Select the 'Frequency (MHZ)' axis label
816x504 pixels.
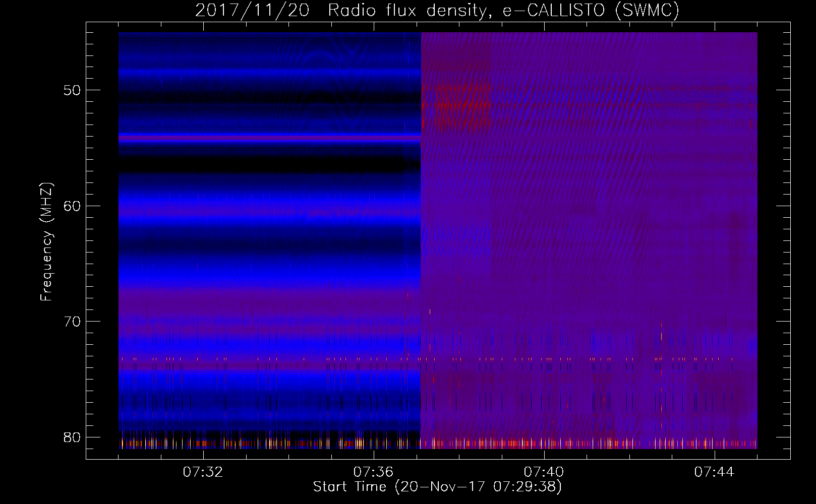click(46, 241)
